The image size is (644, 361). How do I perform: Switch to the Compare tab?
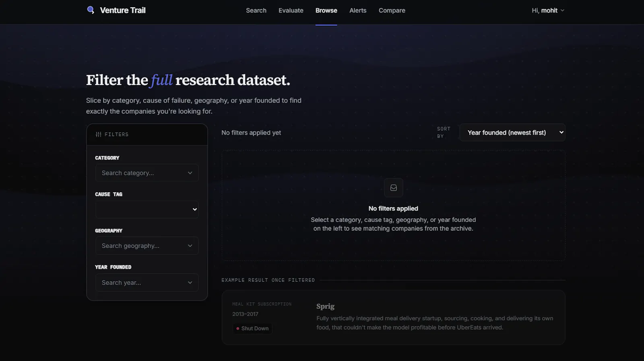coord(392,10)
